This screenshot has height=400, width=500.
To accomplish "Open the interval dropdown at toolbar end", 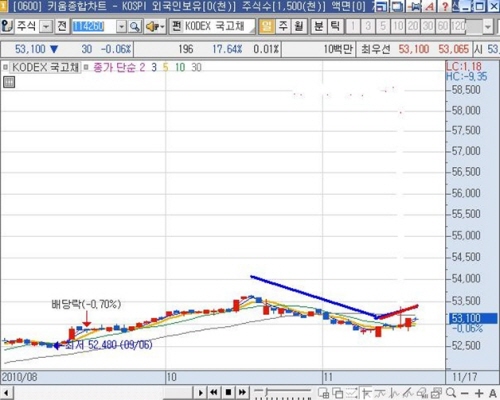I will pyautogui.click(x=488, y=26).
